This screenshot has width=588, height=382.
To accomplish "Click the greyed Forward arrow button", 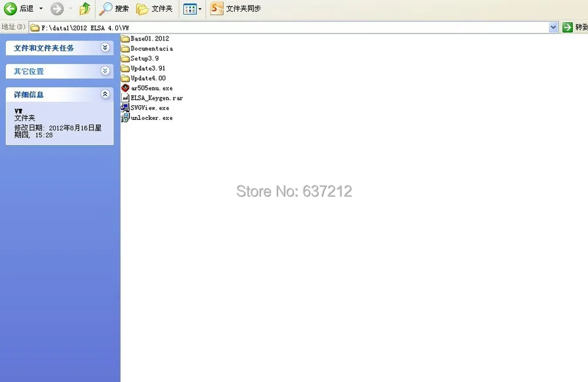I will tap(57, 8).
